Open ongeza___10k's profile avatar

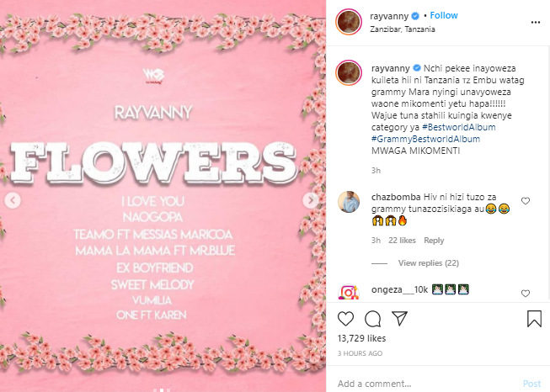(x=349, y=293)
